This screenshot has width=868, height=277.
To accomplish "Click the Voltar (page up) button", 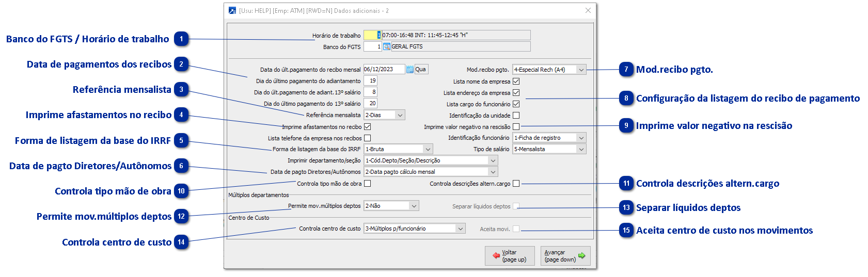I will click(510, 256).
